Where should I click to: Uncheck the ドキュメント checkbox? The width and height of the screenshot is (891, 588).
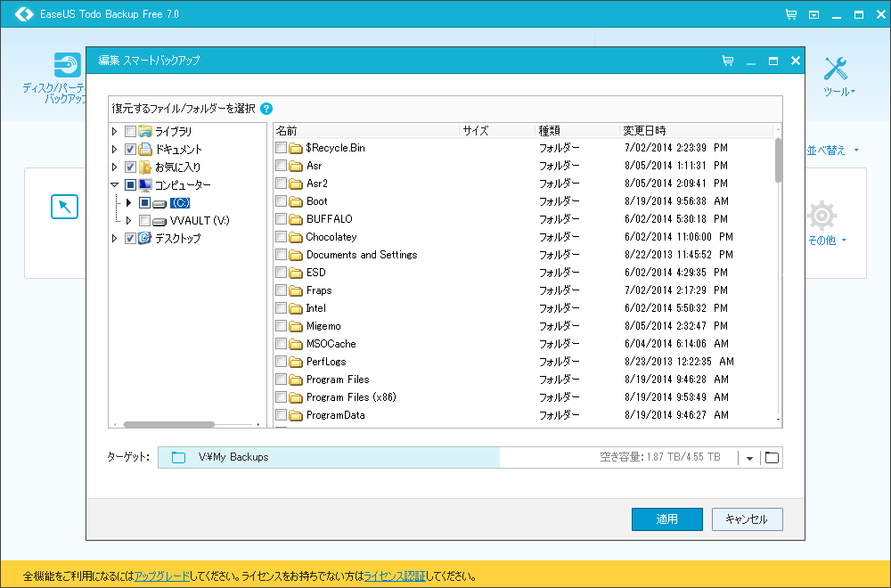tap(130, 150)
